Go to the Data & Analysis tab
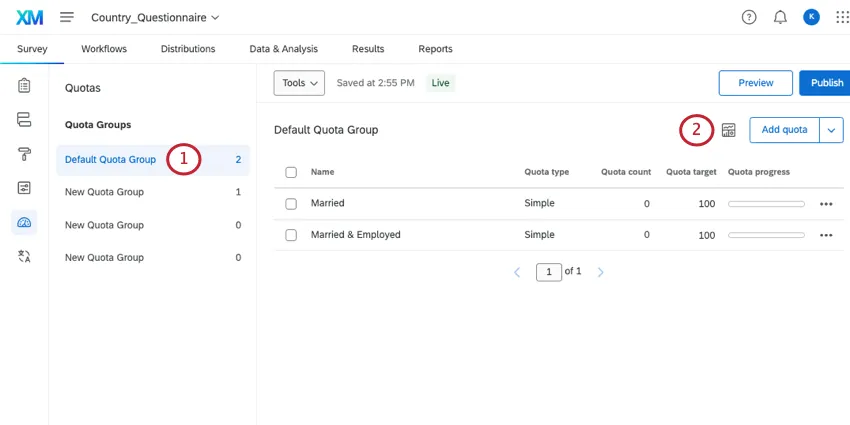 tap(283, 49)
